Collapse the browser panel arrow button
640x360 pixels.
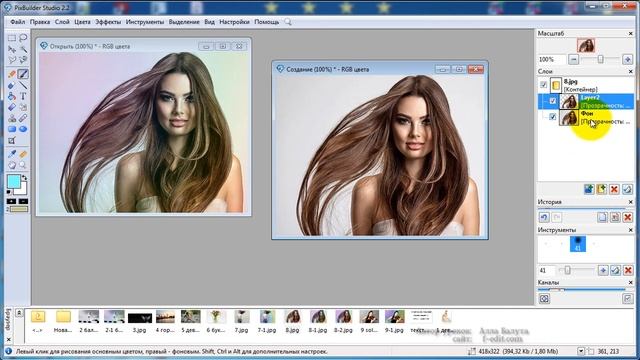(19, 313)
